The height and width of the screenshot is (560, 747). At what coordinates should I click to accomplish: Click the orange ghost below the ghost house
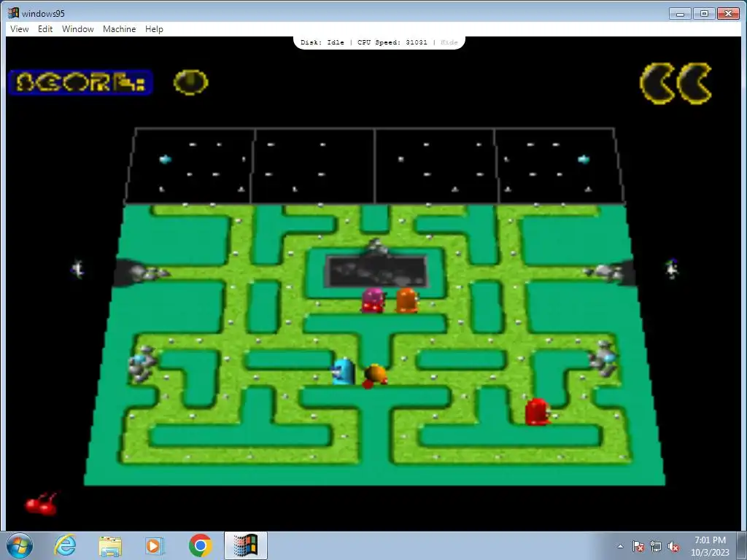coord(407,300)
